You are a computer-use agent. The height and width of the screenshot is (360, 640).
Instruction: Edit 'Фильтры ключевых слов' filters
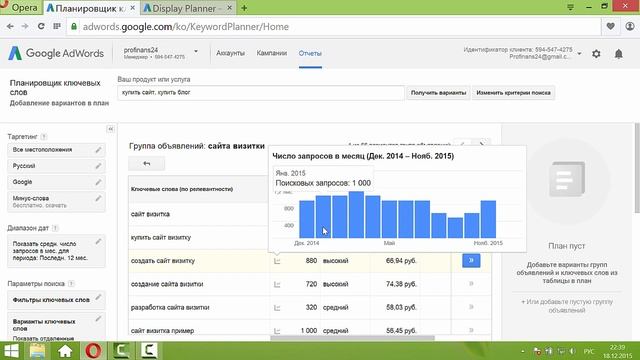tap(98, 297)
